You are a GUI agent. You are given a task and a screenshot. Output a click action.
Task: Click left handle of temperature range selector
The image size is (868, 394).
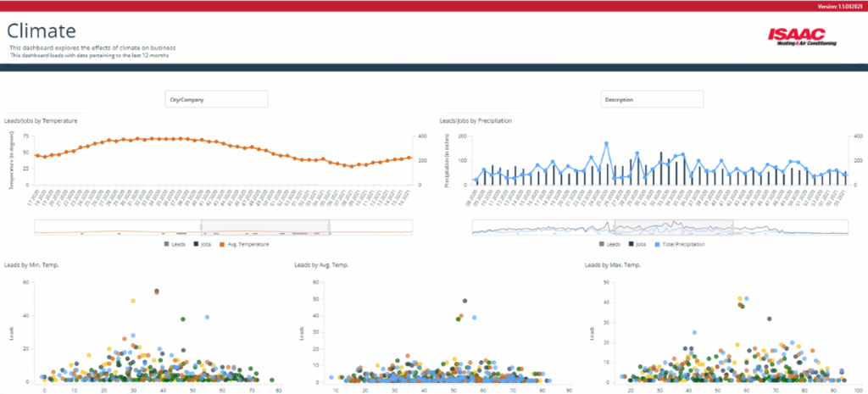[x=202, y=227]
